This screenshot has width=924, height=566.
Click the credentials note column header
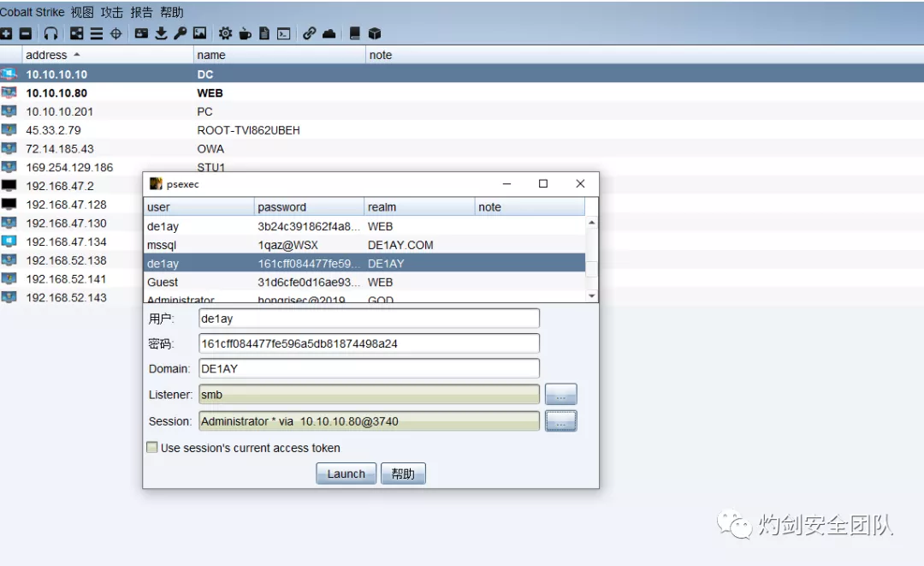pos(530,207)
